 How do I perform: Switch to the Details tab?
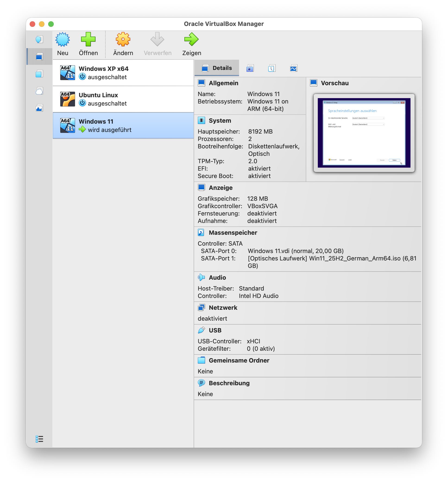[x=217, y=68]
